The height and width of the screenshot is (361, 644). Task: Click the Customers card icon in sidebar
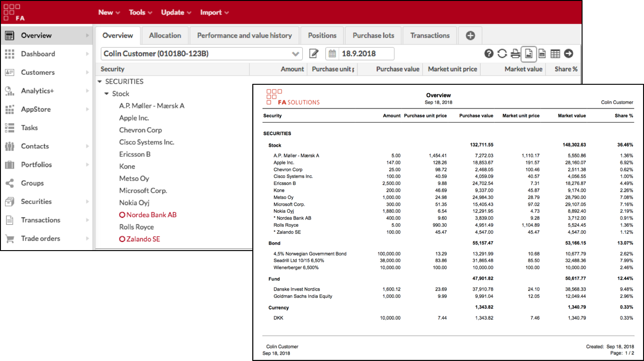click(10, 72)
